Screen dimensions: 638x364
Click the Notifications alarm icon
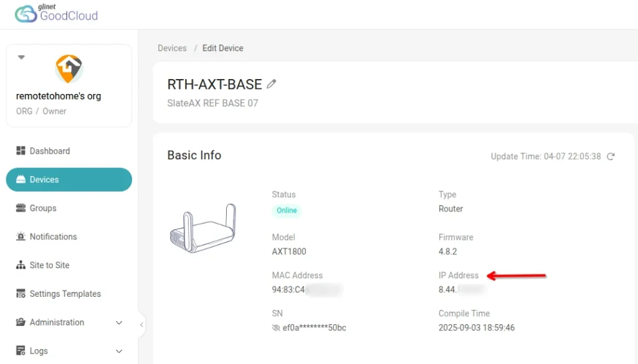(x=21, y=236)
